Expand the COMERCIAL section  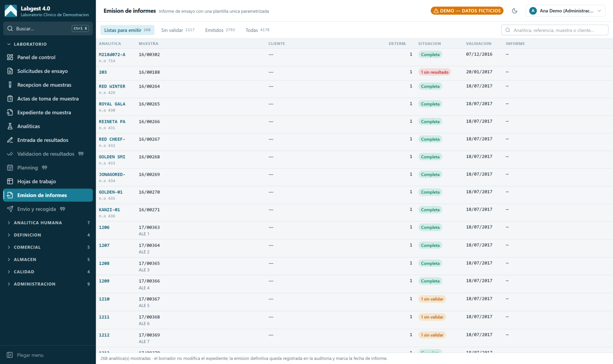tap(48, 247)
